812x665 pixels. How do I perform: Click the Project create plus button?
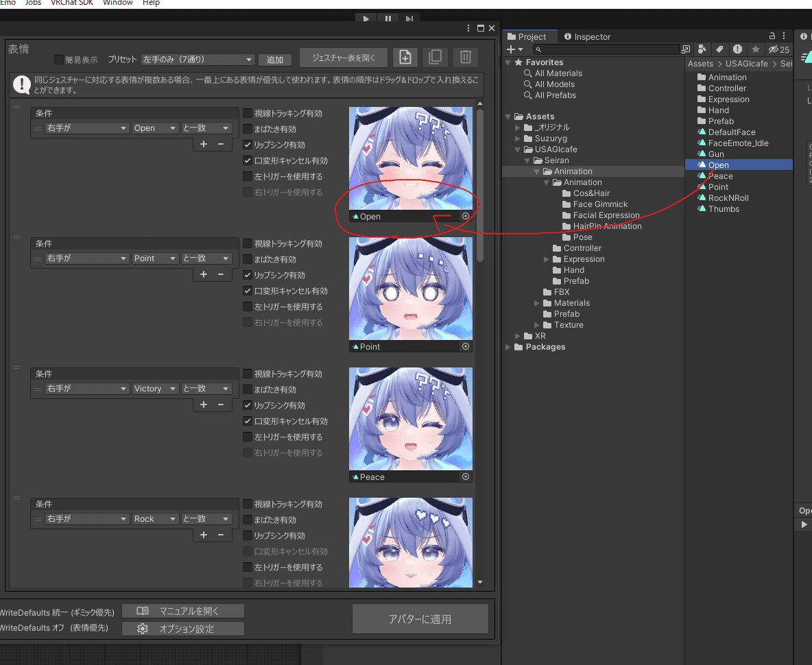[x=514, y=49]
